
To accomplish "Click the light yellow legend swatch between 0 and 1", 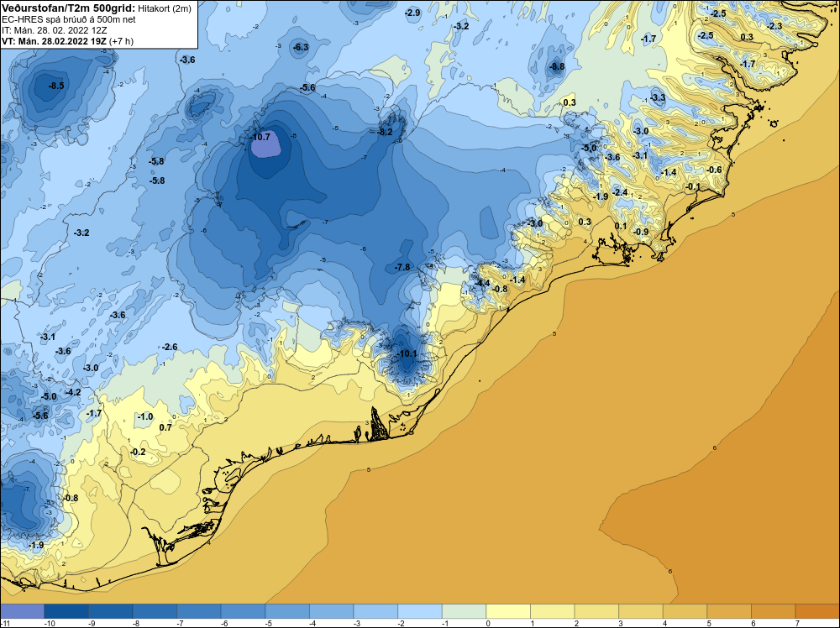I will pos(508,611).
